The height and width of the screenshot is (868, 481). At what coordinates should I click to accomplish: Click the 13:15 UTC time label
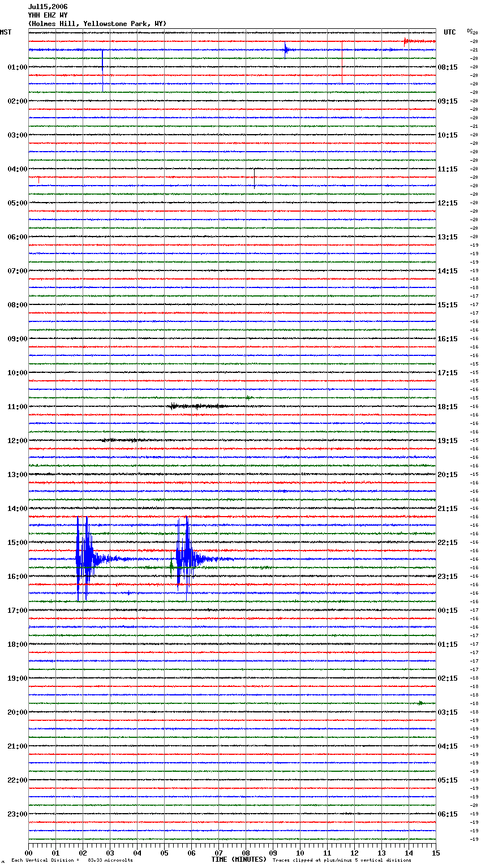click(448, 237)
